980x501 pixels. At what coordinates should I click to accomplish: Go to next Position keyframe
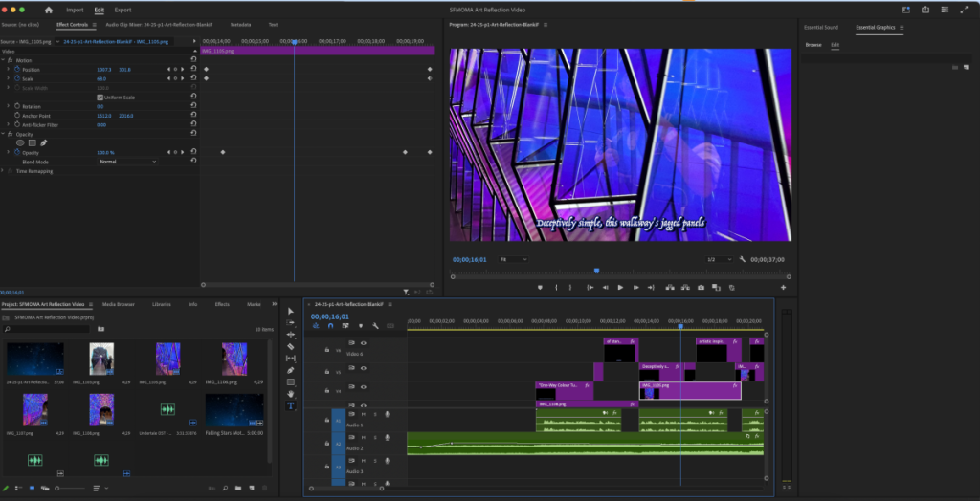click(x=183, y=70)
